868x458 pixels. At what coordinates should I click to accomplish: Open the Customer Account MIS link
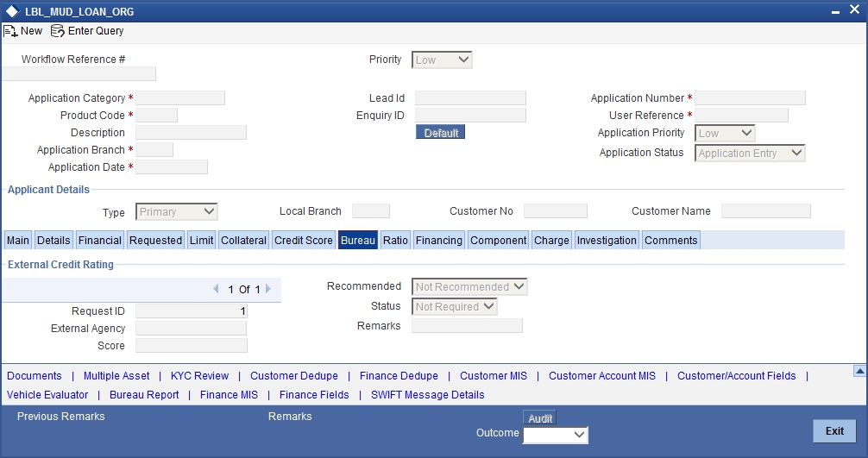click(601, 375)
